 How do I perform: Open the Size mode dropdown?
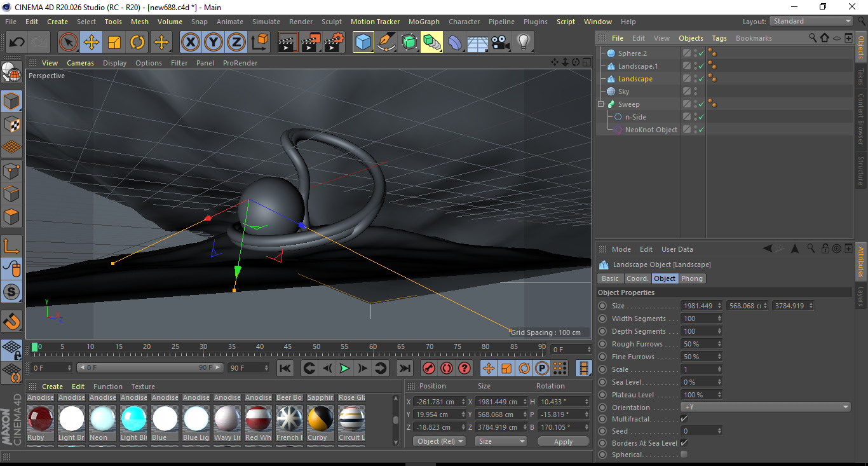501,441
